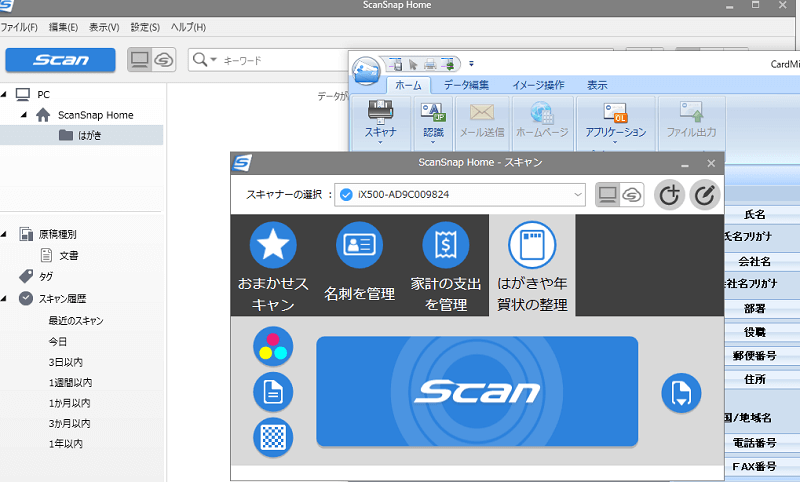Click the printer icon in CardMinder quick access toolbar
This screenshot has width=800, height=482.
tap(430, 64)
